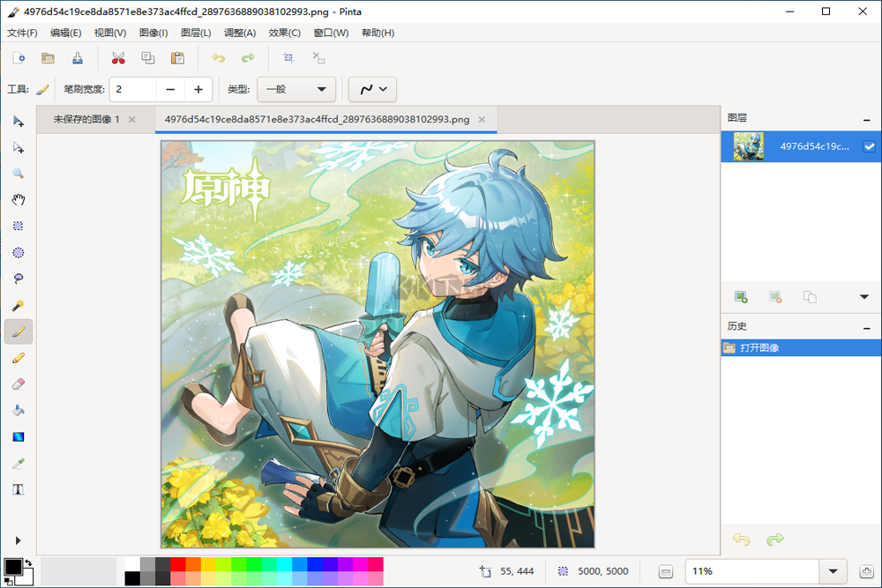Select 打开图像 history entry
The image size is (882, 588).
(x=759, y=348)
